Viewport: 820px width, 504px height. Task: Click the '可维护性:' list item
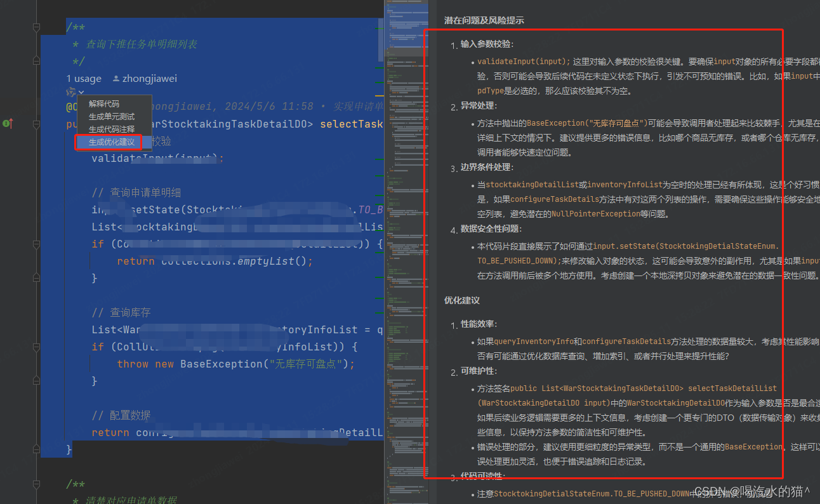pos(480,371)
